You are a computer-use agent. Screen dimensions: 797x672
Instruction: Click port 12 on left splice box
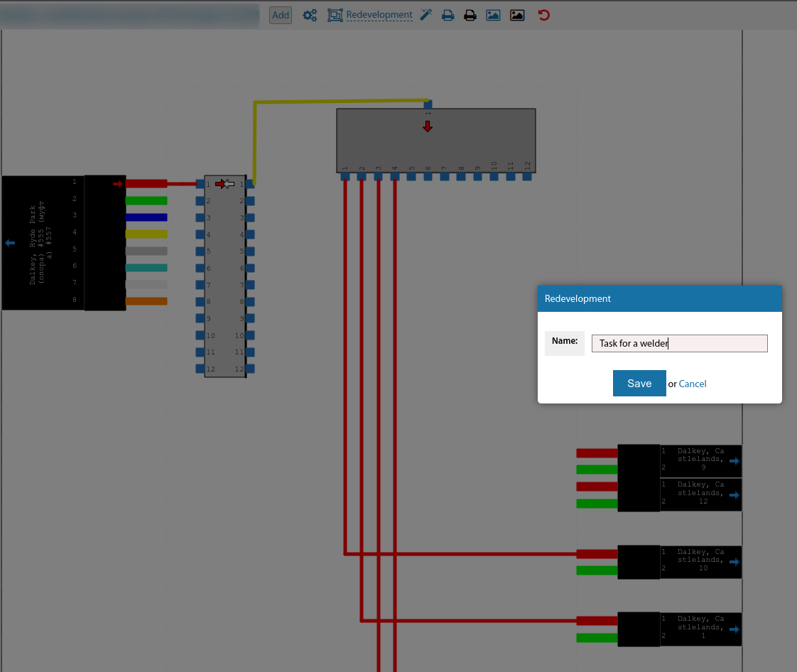[x=200, y=369]
